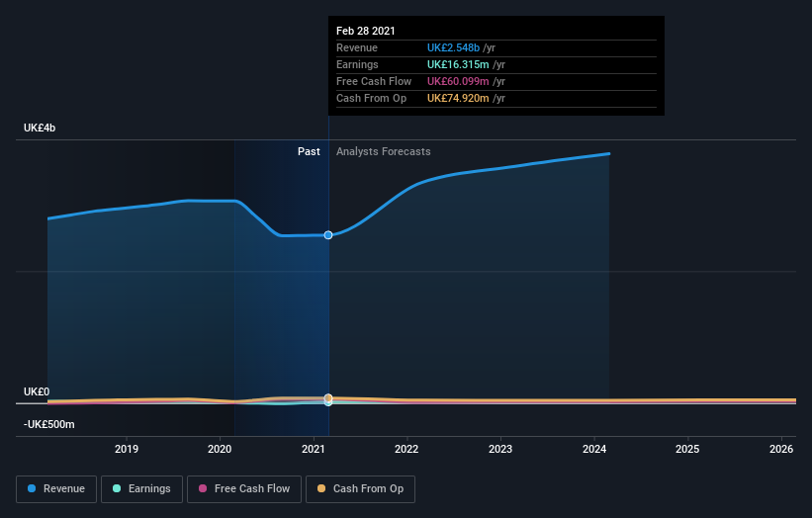Click the 2024 x-axis label

click(594, 449)
